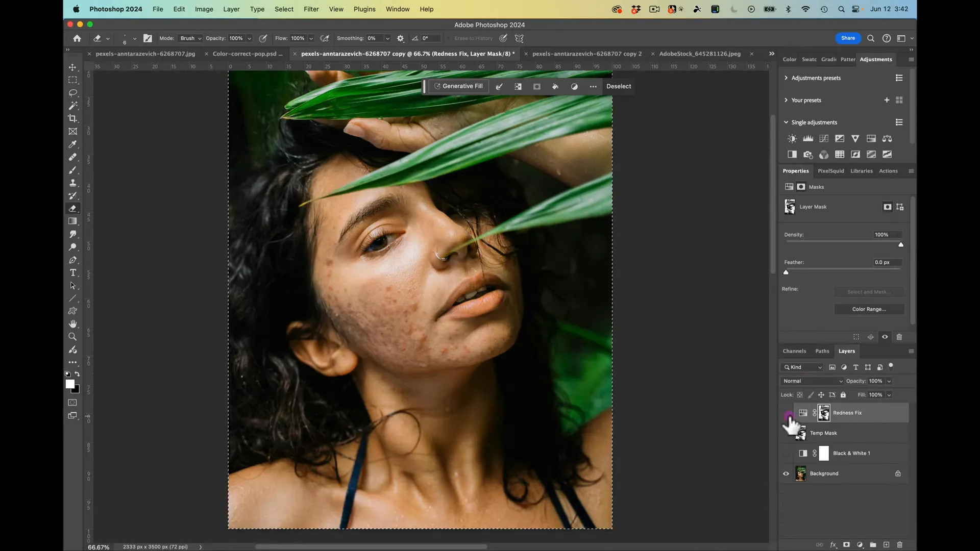Image resolution: width=980 pixels, height=551 pixels.
Task: Open the Filter menu
Action: tap(311, 9)
